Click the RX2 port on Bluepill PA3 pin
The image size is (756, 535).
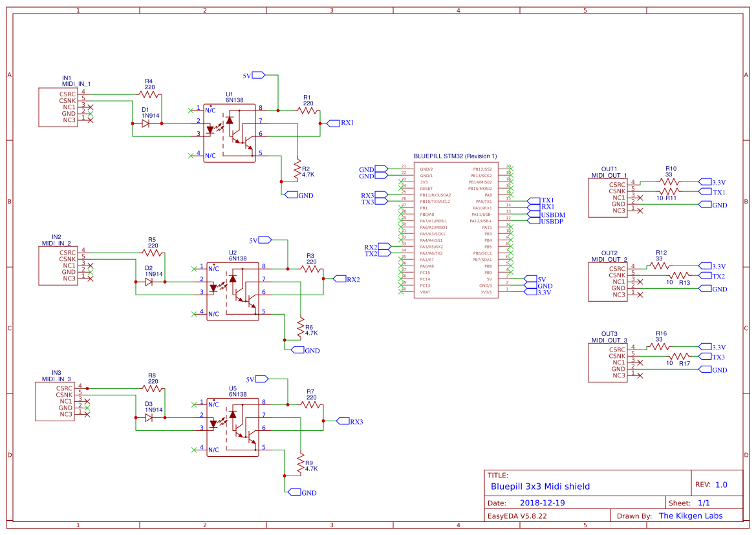[x=384, y=247]
